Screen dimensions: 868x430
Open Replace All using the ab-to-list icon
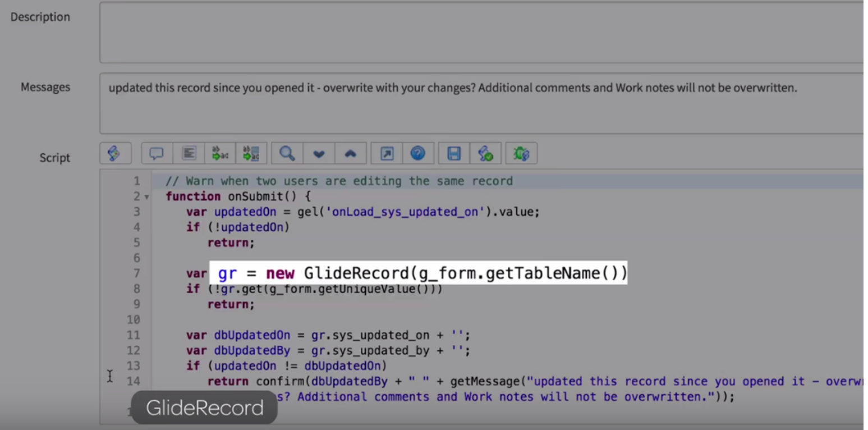coord(252,153)
